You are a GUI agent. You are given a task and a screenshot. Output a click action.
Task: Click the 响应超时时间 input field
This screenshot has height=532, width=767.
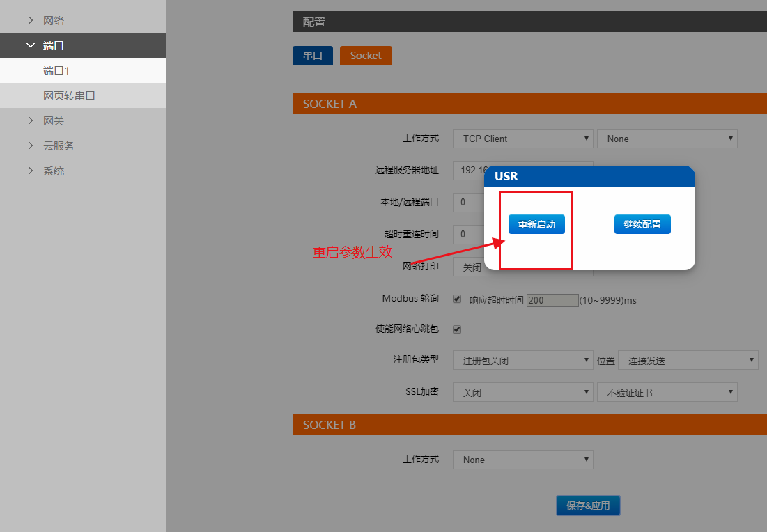(552, 300)
